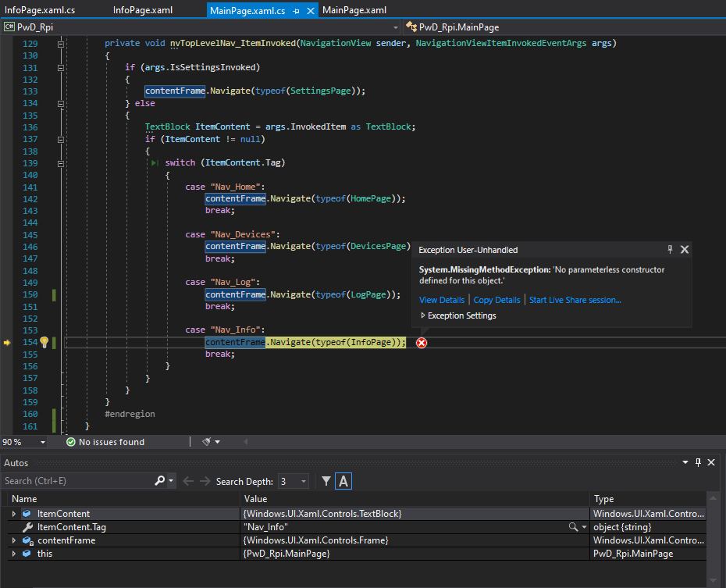Collapse the method at line 129

(x=61, y=44)
